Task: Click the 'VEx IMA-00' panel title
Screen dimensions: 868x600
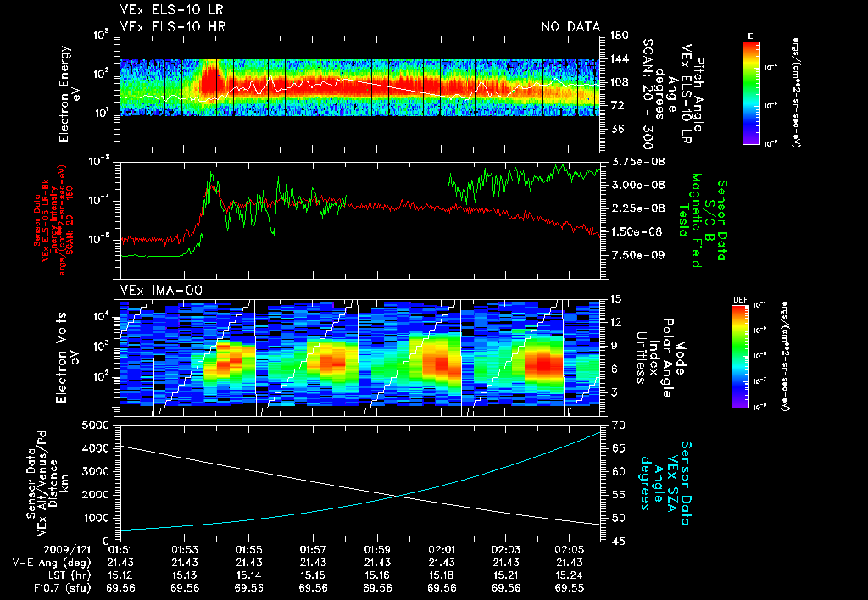Action: [162, 290]
